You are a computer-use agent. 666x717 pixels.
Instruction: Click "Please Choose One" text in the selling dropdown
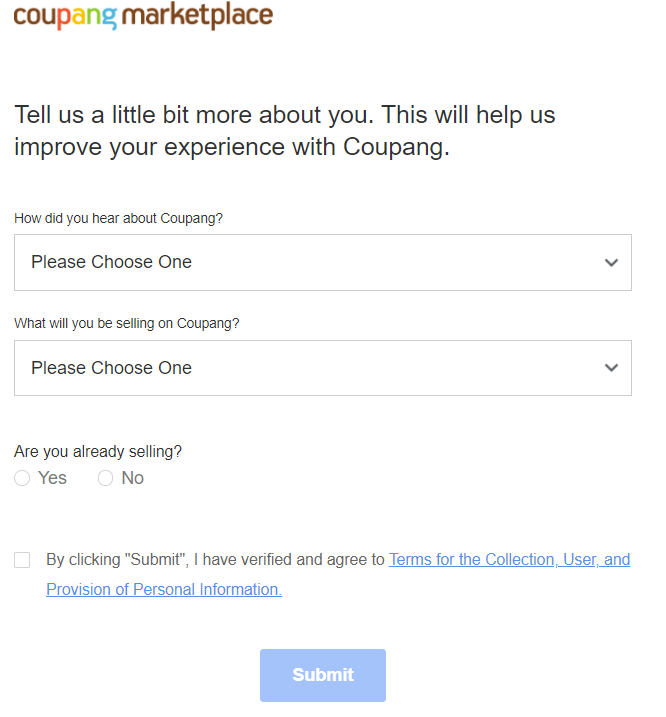111,368
